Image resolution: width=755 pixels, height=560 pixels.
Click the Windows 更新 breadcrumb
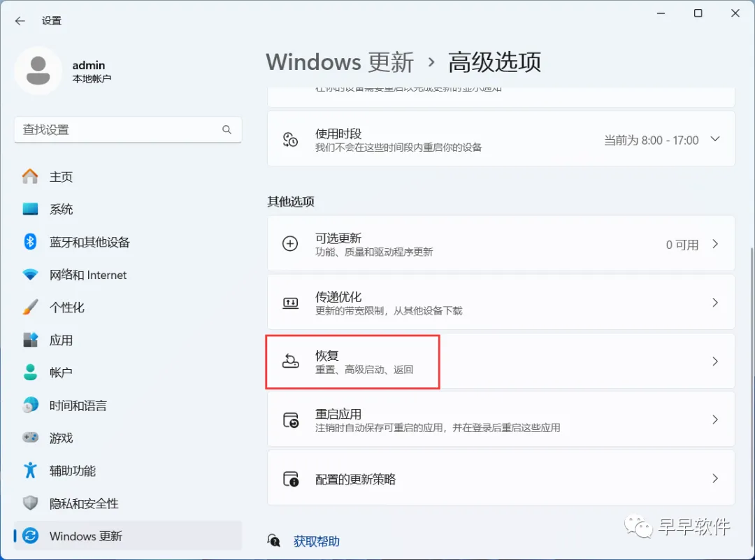[x=340, y=62]
